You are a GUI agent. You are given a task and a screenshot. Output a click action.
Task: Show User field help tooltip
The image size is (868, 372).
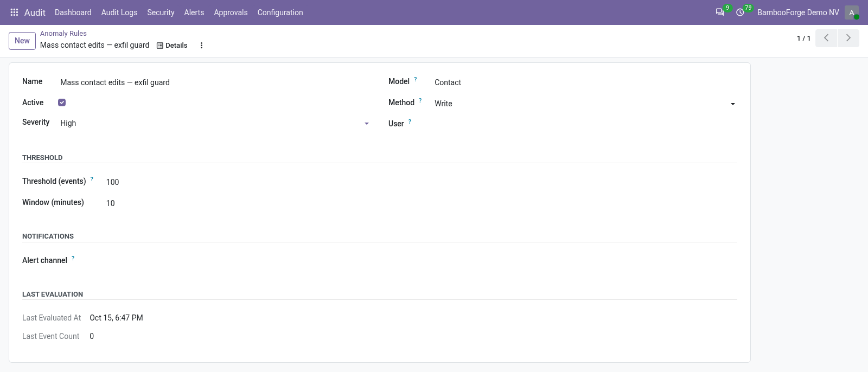[x=410, y=121]
